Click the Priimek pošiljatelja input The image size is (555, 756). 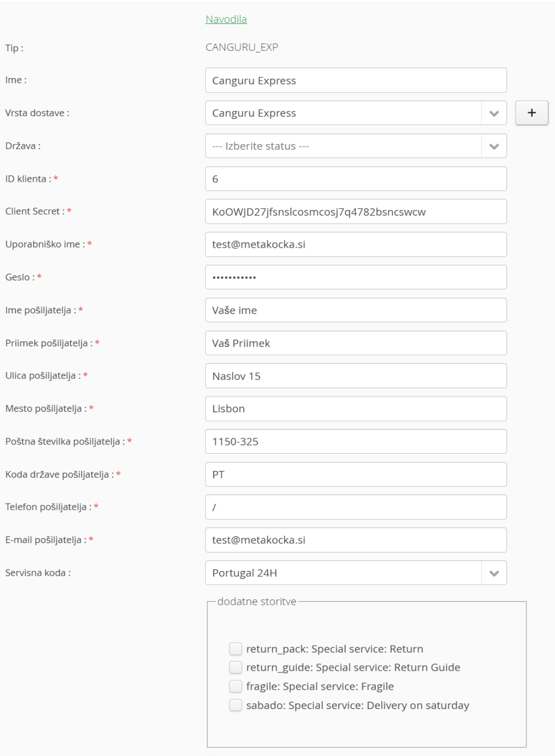point(356,343)
